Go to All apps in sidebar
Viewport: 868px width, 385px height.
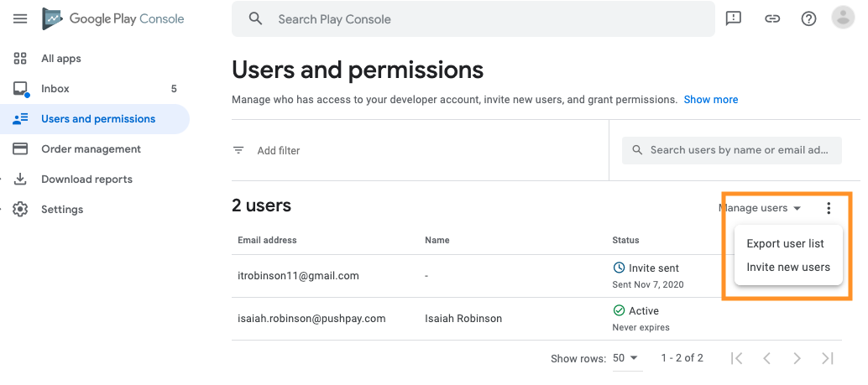(x=61, y=59)
